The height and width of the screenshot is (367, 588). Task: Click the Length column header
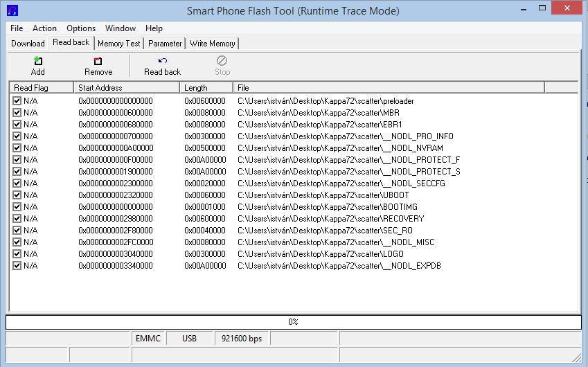tap(206, 88)
